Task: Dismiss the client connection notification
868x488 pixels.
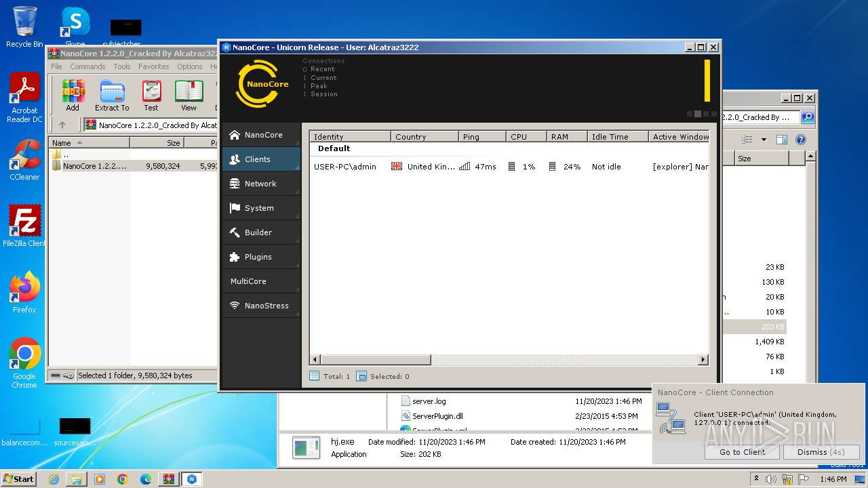Action: [x=821, y=452]
